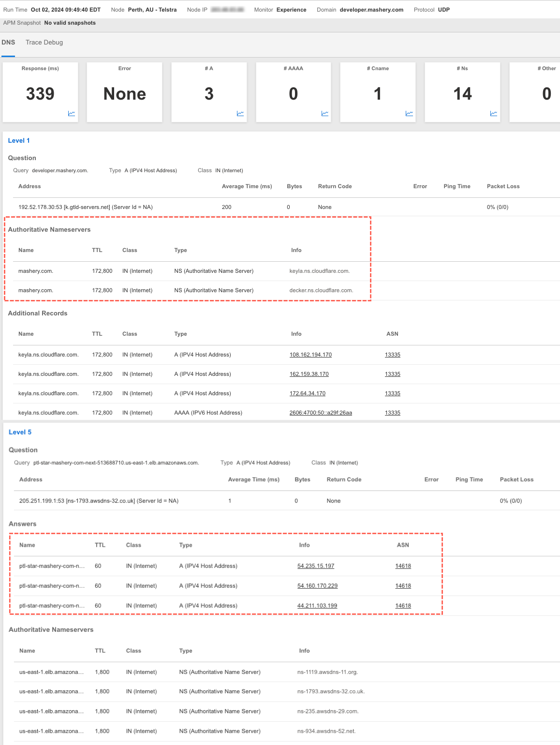
Task: Click ASN 13335 in the 108.162.194.170 row
Action: (393, 355)
